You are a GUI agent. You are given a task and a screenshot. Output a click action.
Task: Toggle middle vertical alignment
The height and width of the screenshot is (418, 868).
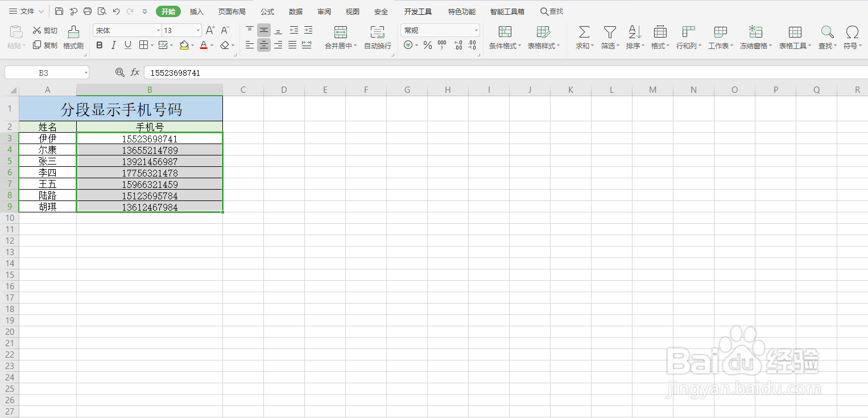[x=264, y=30]
